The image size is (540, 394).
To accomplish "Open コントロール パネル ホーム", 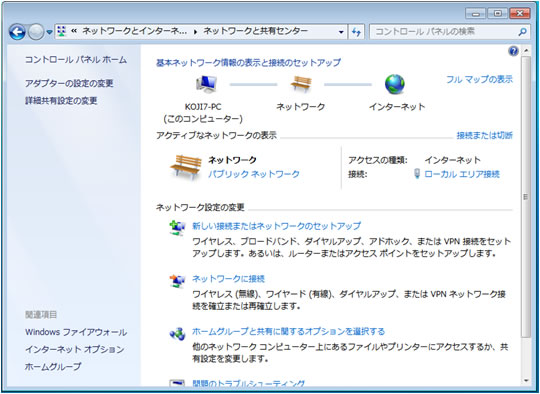I will [x=76, y=60].
